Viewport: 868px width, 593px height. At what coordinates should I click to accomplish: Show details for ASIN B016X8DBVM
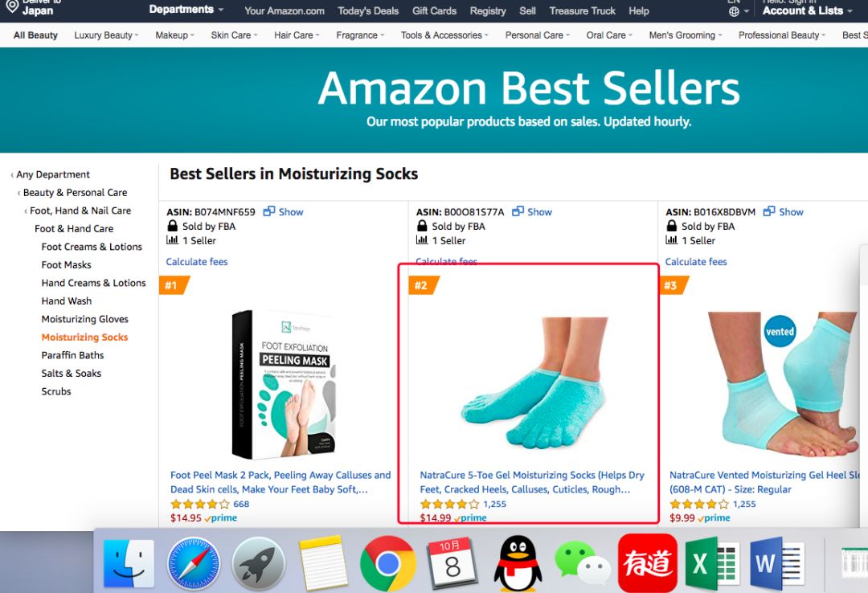click(x=784, y=212)
